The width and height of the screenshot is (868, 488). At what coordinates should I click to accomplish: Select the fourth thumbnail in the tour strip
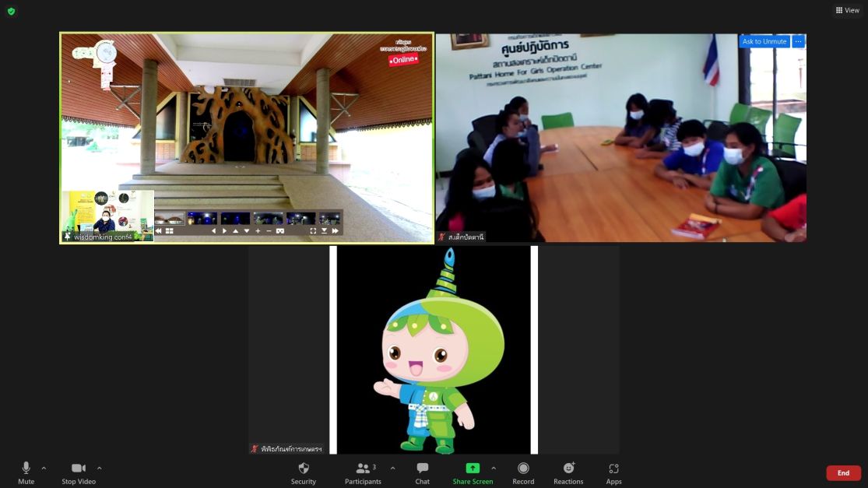pyautogui.click(x=268, y=219)
